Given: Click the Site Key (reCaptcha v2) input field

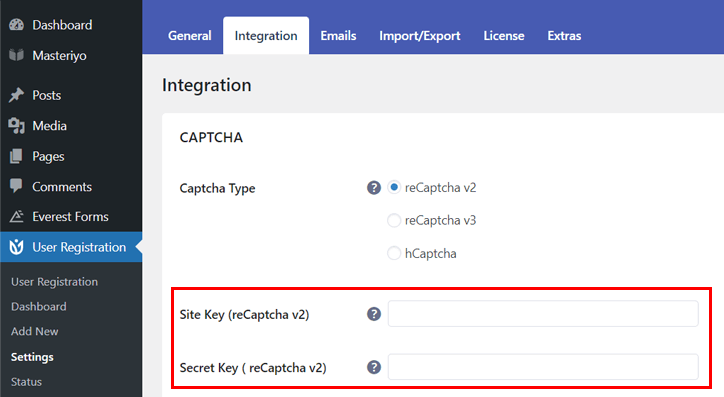Looking at the screenshot, I should point(543,314).
